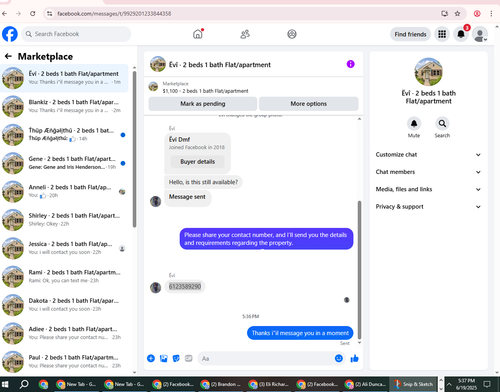Click the Find friends button
This screenshot has width=500, height=392.
[410, 34]
